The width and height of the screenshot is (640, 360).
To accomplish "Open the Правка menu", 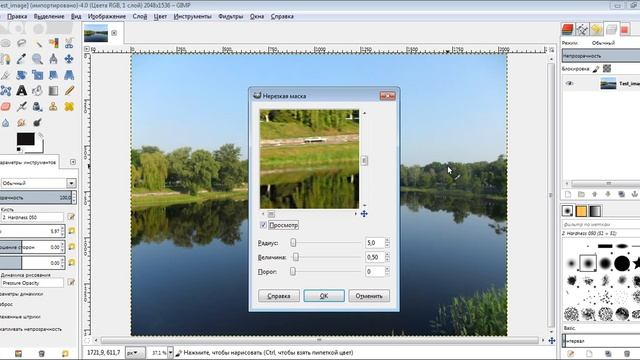I will pyautogui.click(x=17, y=16).
